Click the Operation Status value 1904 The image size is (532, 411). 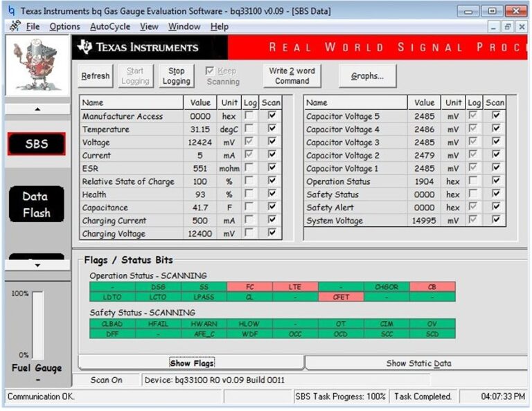click(424, 181)
